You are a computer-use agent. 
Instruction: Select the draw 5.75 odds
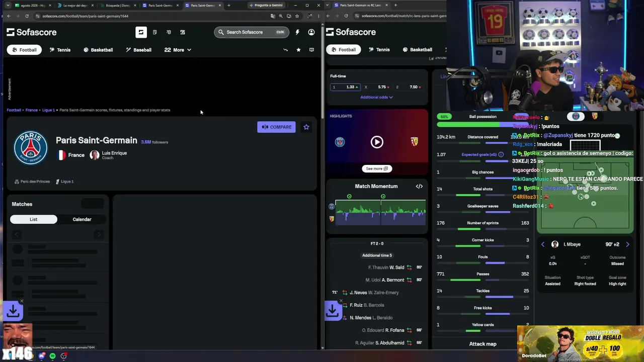(377, 87)
